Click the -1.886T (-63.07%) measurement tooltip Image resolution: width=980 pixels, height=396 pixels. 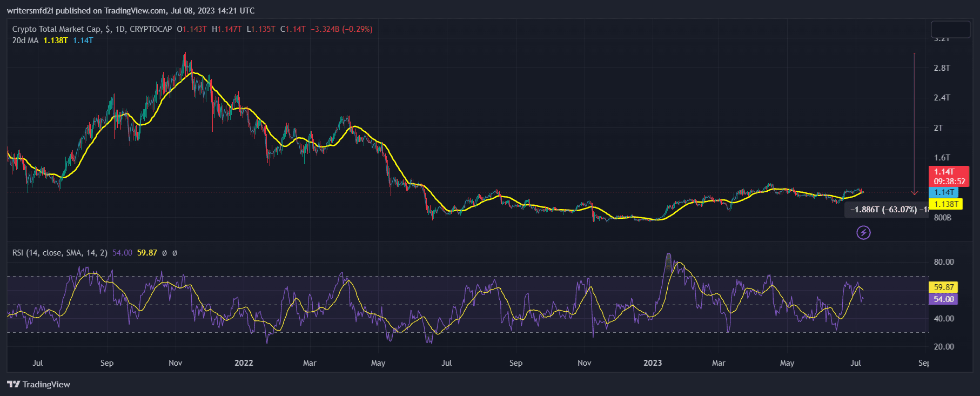pos(886,210)
